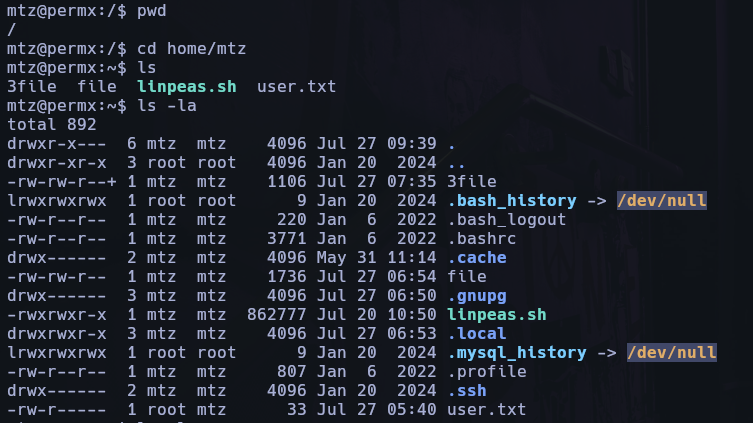Click the .cache directory entry
This screenshot has width=753, height=423.
click(476, 258)
